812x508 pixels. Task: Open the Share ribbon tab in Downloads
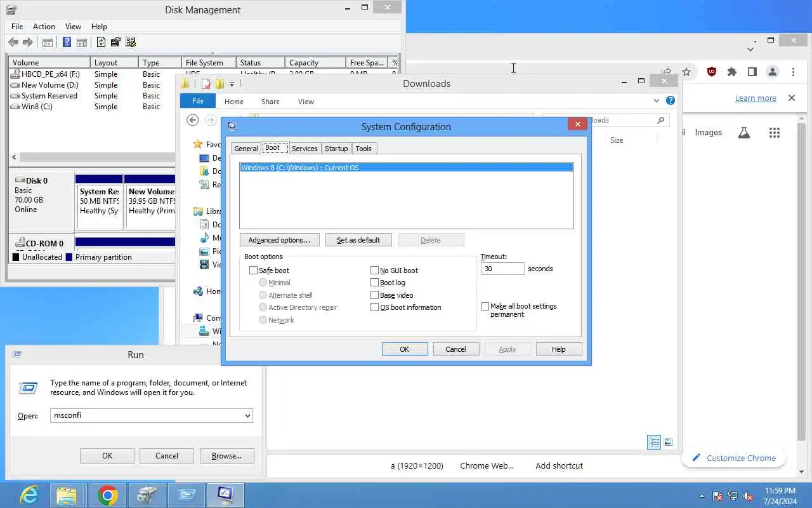270,102
